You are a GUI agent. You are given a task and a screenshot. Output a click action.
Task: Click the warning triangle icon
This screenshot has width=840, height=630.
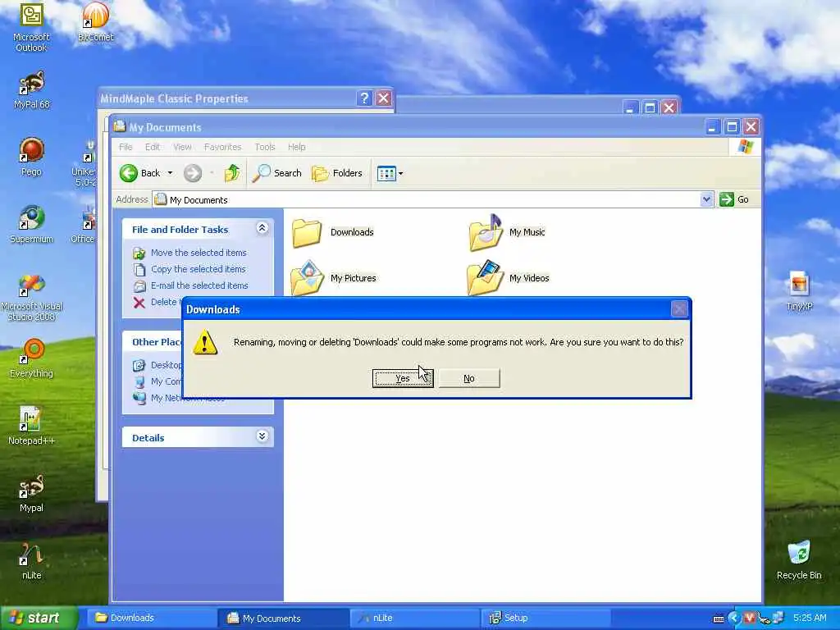tap(205, 342)
